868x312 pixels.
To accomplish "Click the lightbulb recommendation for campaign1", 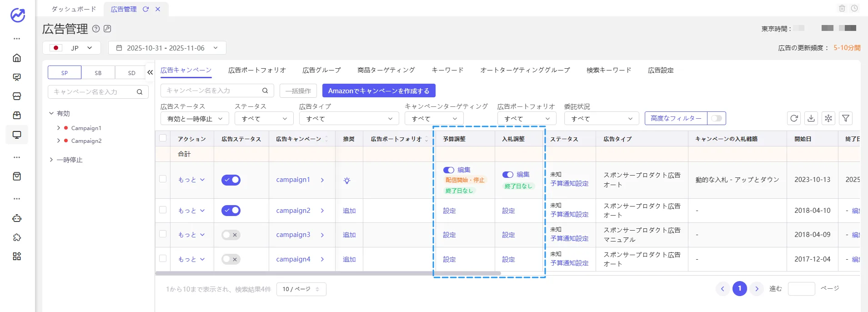I will click(x=347, y=181).
